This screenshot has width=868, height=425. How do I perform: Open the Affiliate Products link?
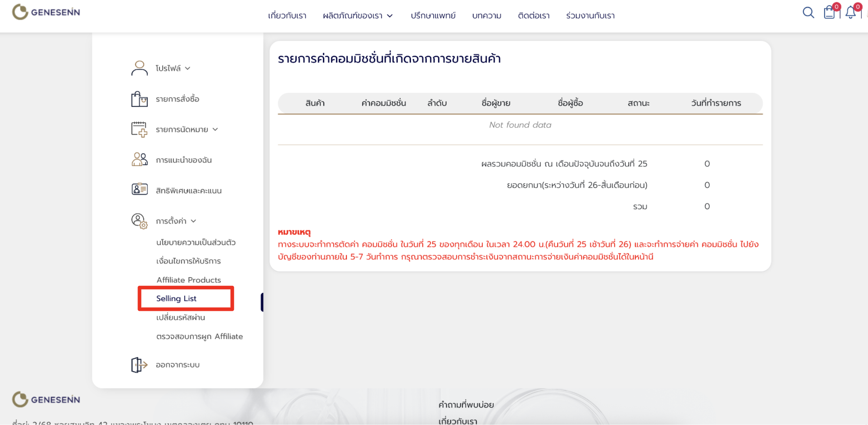(x=189, y=280)
